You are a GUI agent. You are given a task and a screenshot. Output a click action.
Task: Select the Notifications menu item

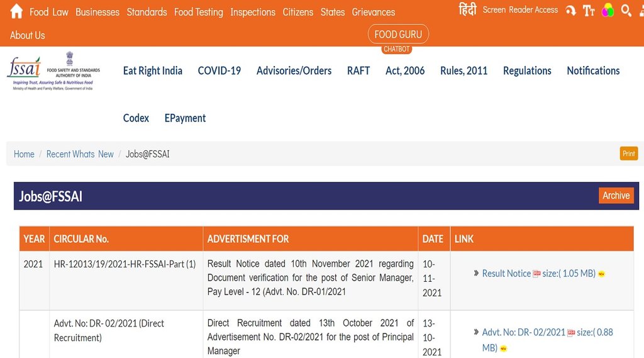593,70
